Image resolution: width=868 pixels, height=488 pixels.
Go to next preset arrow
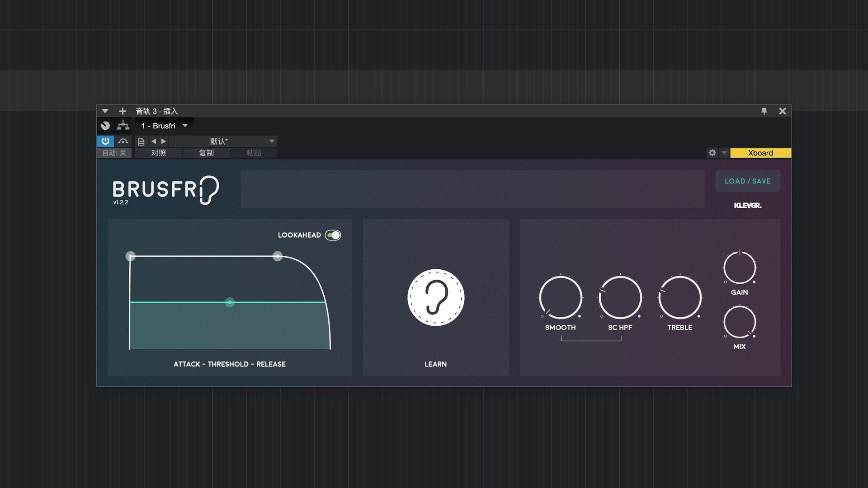tap(164, 141)
